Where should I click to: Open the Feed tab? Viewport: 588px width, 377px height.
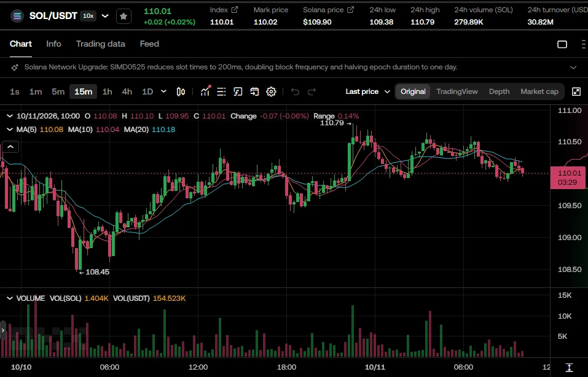tap(149, 44)
